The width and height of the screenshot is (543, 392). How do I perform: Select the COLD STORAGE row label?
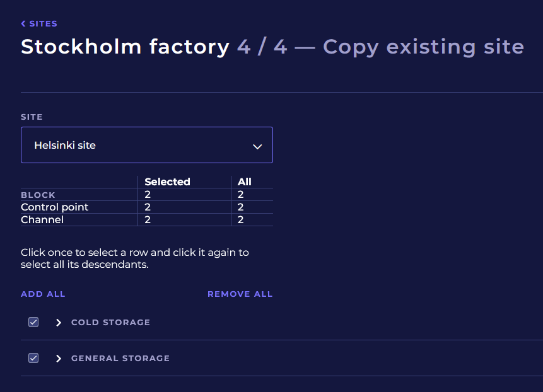click(x=110, y=323)
